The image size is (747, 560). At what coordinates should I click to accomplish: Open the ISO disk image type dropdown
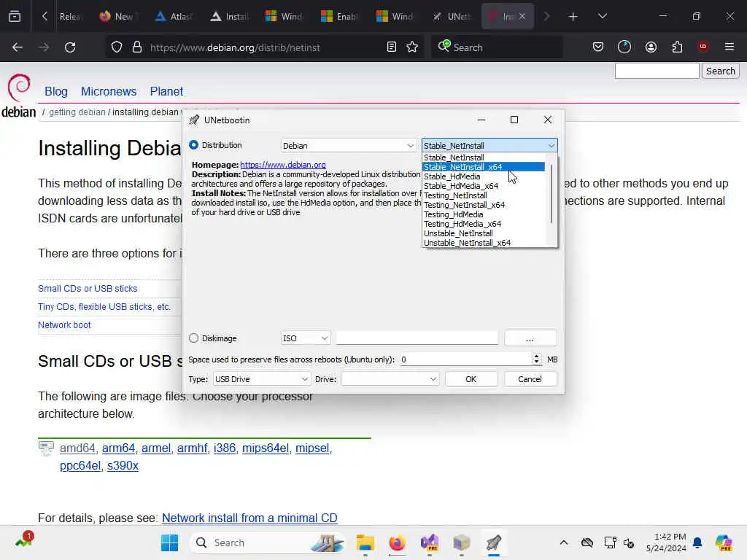(x=306, y=338)
